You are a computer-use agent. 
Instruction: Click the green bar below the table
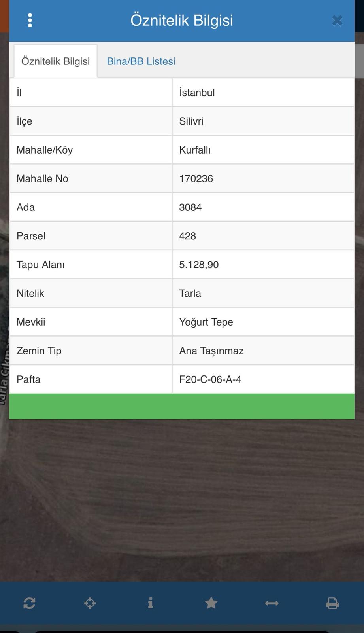[182, 406]
